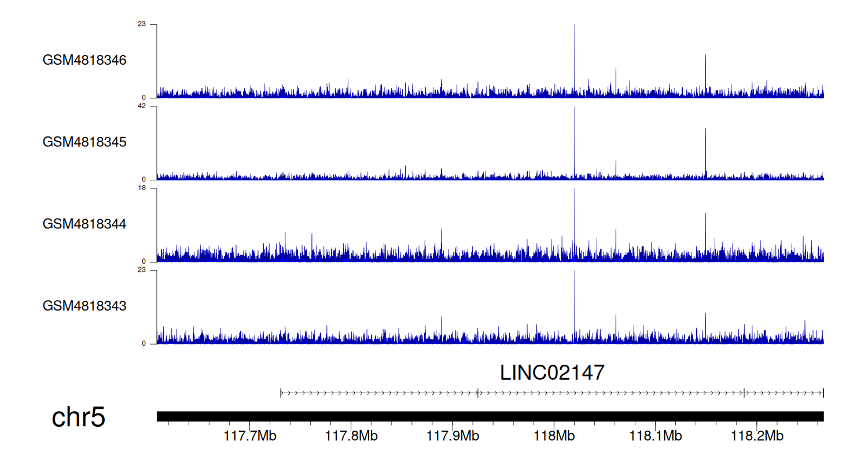The width and height of the screenshot is (868, 451).
Task: Click the GSM4818344 track name
Action: pyautogui.click(x=84, y=224)
